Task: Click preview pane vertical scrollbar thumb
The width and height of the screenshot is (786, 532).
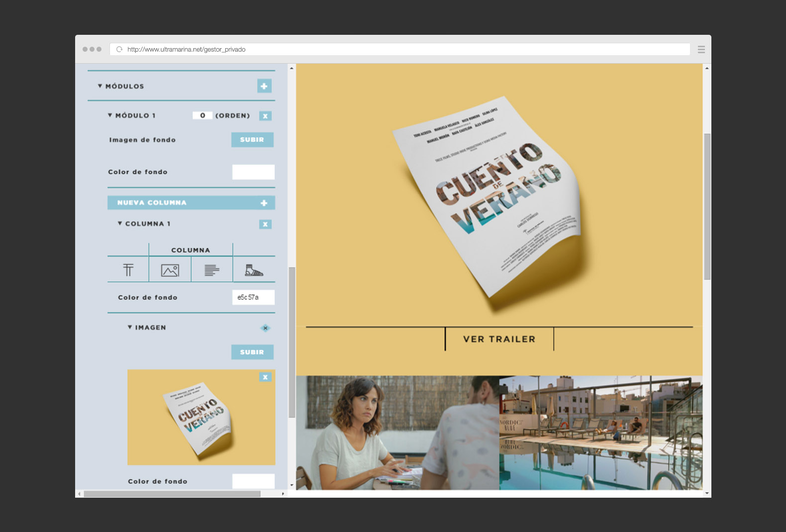Action: tap(707, 206)
